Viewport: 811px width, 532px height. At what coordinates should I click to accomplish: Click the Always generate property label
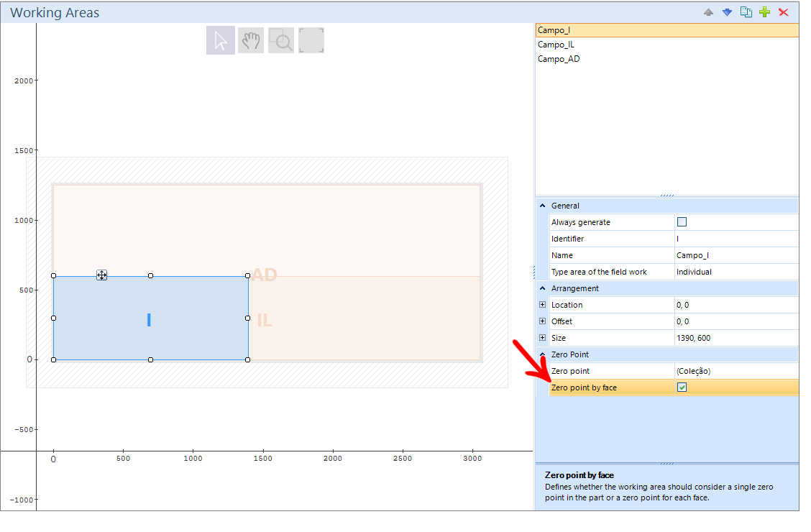[x=581, y=222]
